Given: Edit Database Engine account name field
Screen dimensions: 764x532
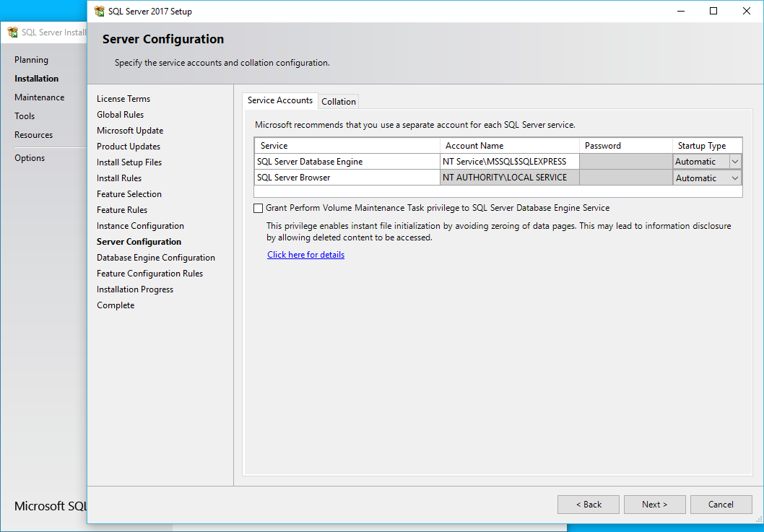Looking at the screenshot, I should coord(509,162).
